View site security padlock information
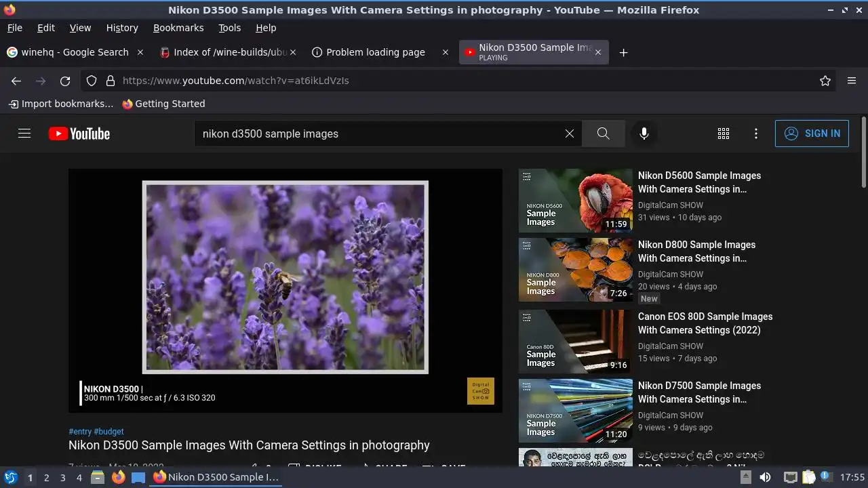Viewport: 868px width, 488px height. [x=111, y=81]
